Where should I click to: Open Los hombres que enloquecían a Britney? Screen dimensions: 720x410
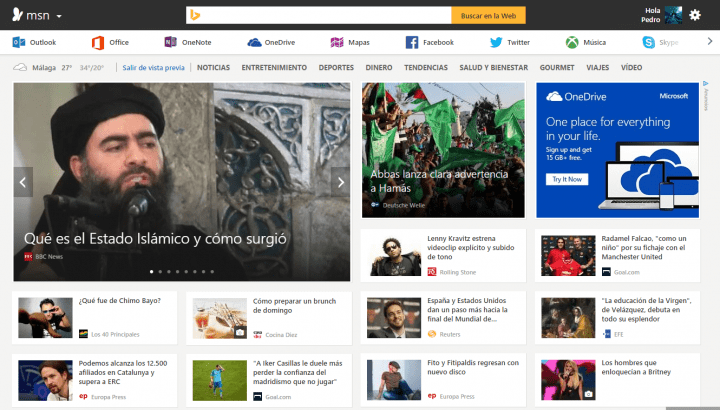point(636,367)
